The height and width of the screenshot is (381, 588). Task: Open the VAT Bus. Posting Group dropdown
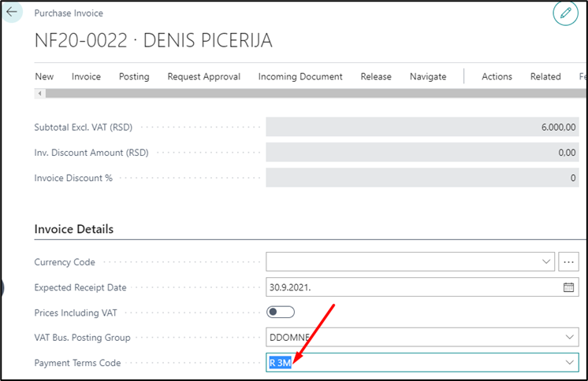tap(570, 337)
